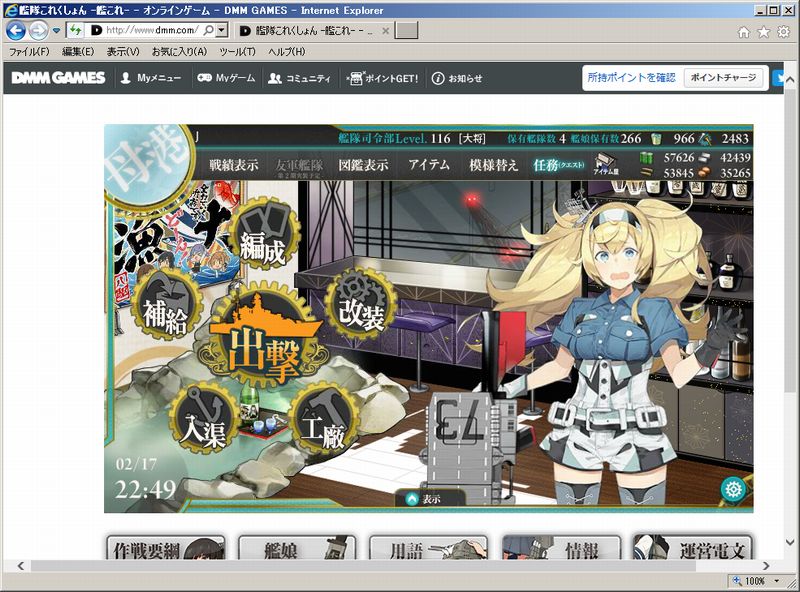Click the 改装 remodel gear button
This screenshot has width=800, height=592.
click(x=361, y=305)
